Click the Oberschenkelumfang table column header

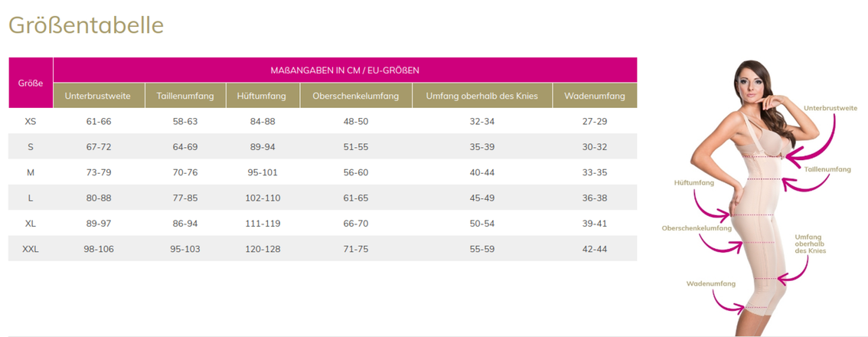[x=350, y=96]
